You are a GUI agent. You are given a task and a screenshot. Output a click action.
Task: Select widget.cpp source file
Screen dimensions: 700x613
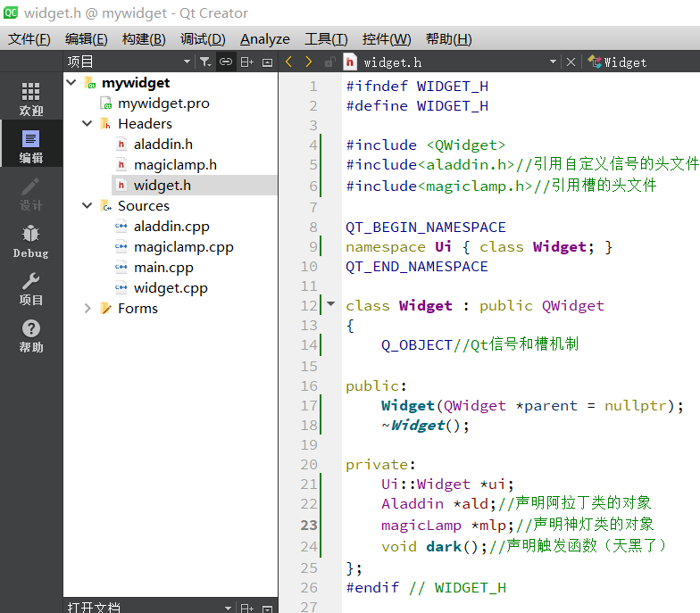[x=171, y=287]
